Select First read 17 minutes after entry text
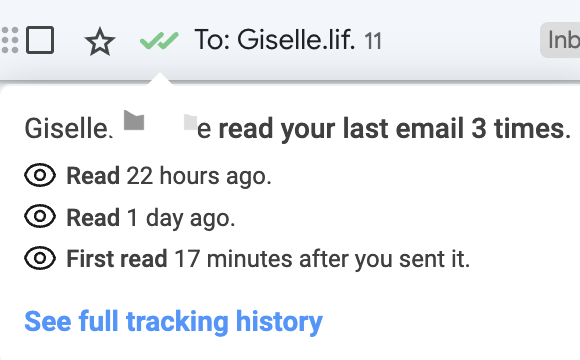This screenshot has height=360, width=580. click(x=268, y=259)
